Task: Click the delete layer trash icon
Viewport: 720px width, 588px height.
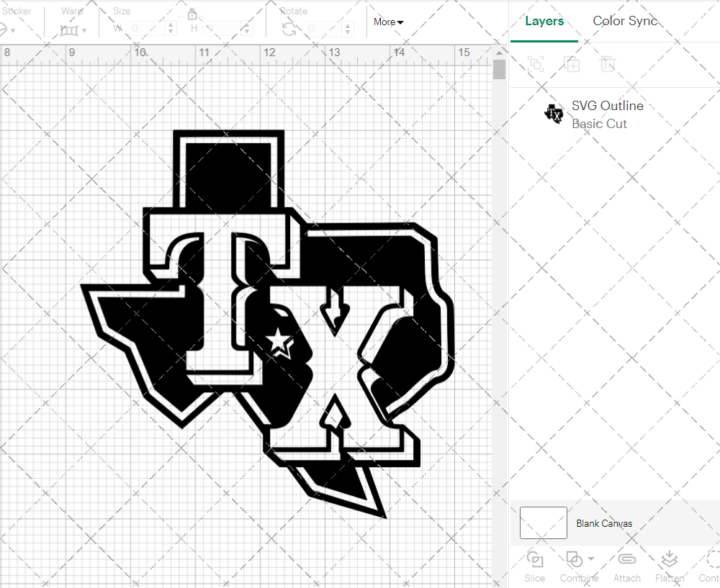Action: (x=608, y=64)
